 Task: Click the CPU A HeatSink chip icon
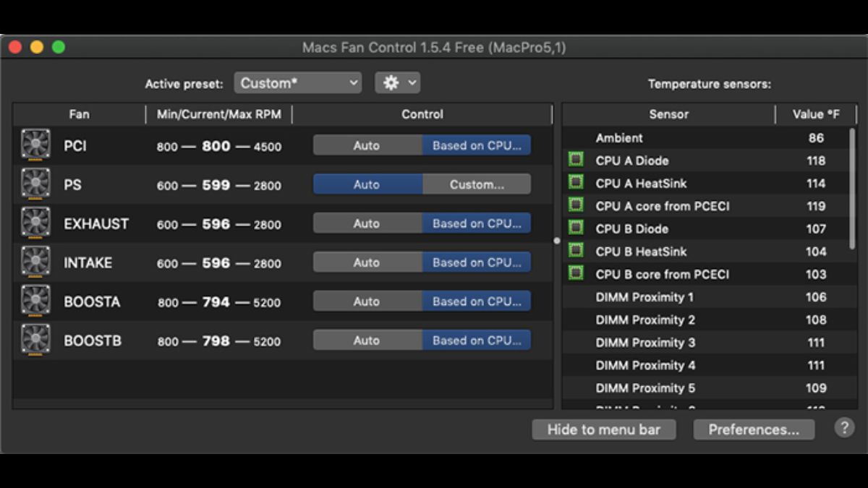point(576,182)
